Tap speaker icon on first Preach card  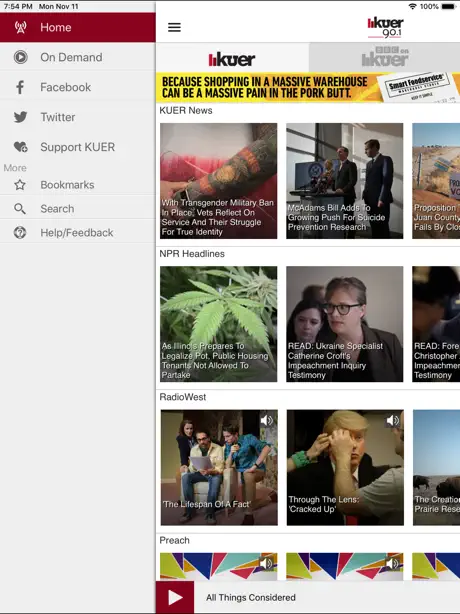coord(267,563)
